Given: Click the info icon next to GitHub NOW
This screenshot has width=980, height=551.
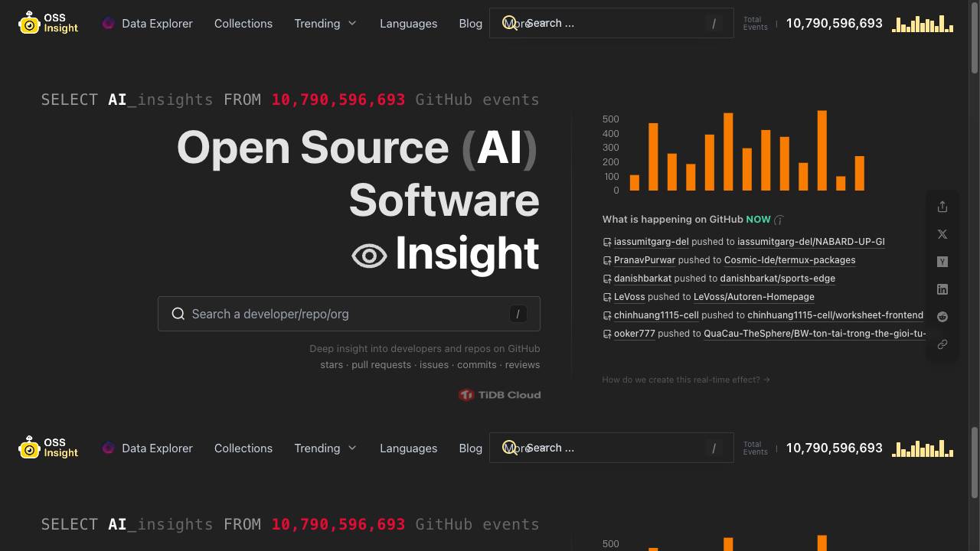Looking at the screenshot, I should [779, 220].
